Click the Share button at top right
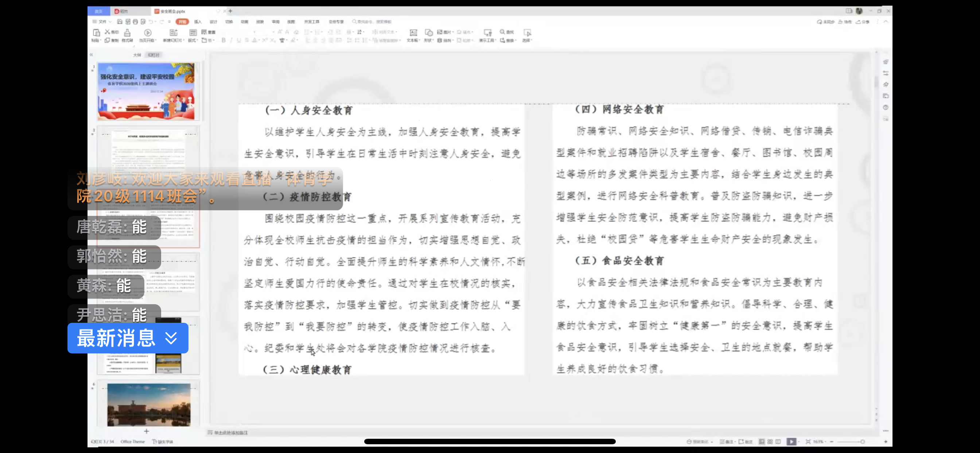The height and width of the screenshot is (453, 980). coord(863,22)
